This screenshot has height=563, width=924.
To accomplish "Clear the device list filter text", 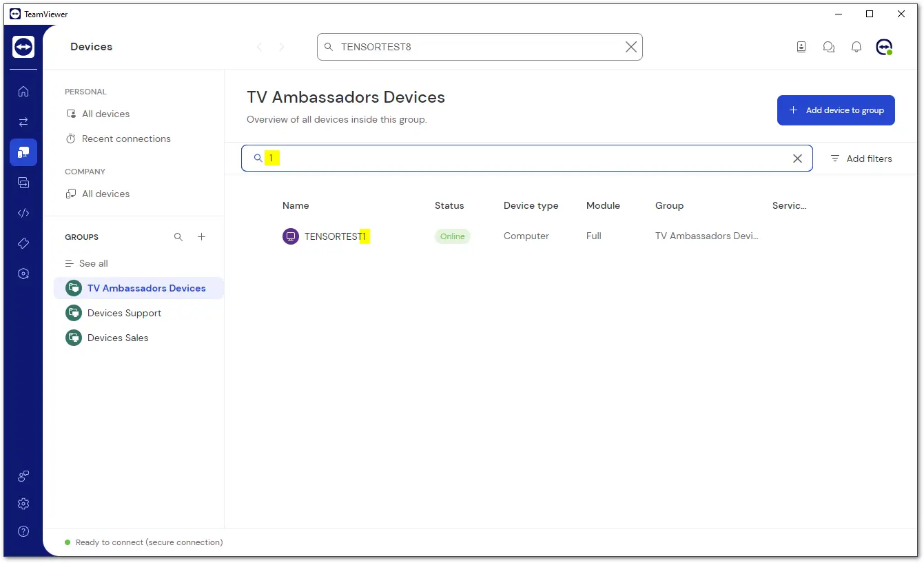I will (x=797, y=158).
